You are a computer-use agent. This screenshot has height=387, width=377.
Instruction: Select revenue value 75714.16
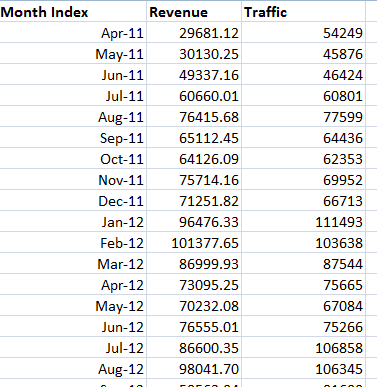coord(194,180)
